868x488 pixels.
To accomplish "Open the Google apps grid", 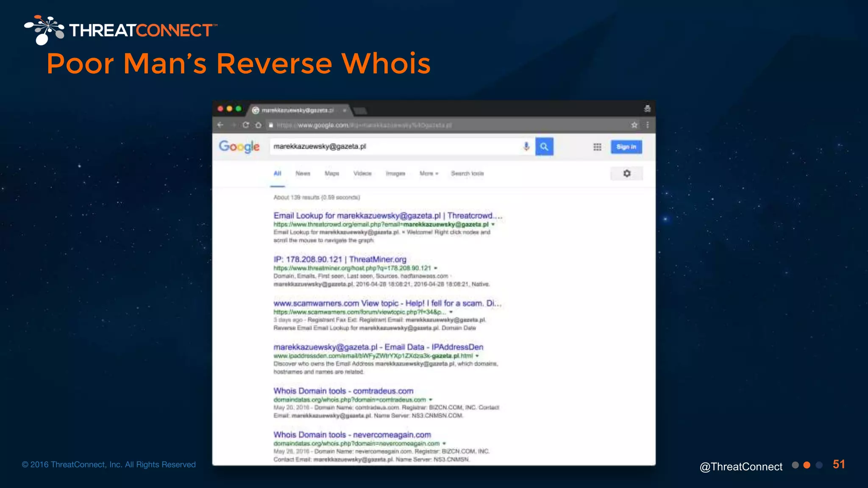I will click(597, 147).
